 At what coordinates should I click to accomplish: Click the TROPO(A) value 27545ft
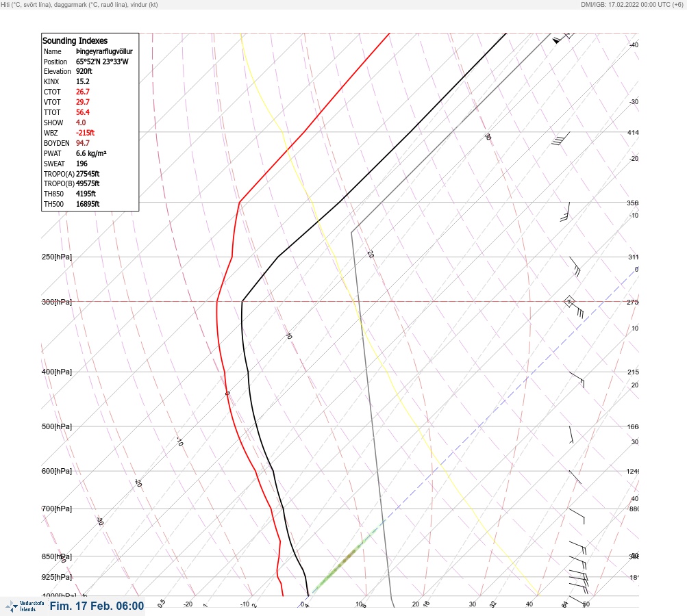[x=88, y=174]
